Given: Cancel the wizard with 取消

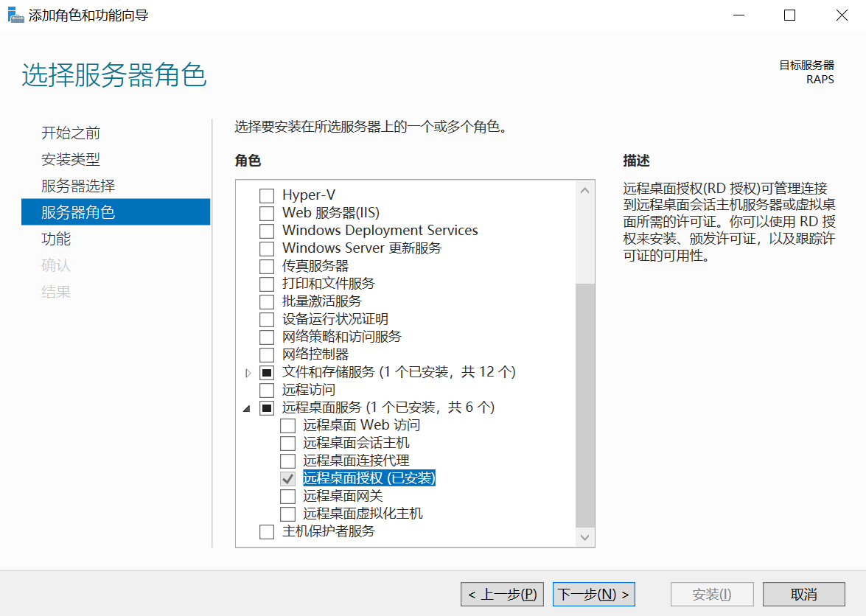Looking at the screenshot, I should tap(803, 595).
